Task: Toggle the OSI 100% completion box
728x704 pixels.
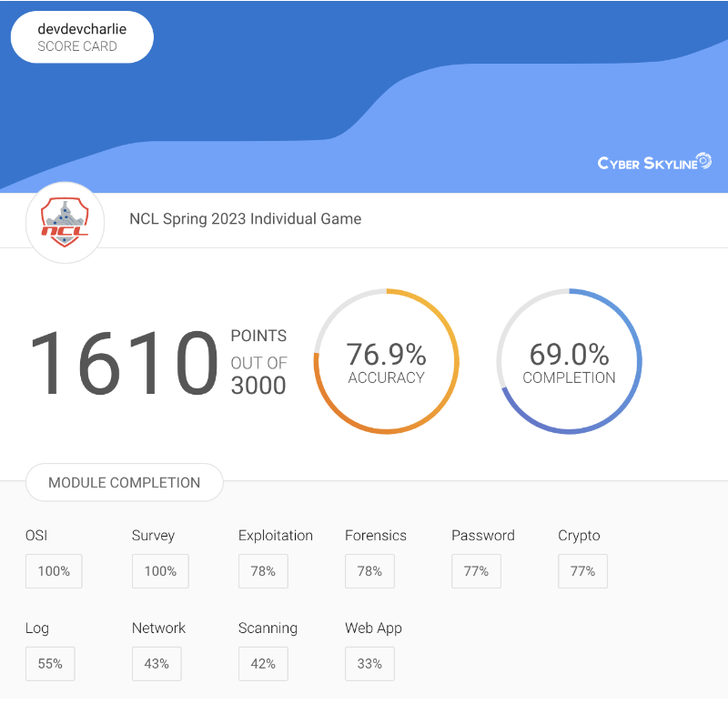Action: 54,571
